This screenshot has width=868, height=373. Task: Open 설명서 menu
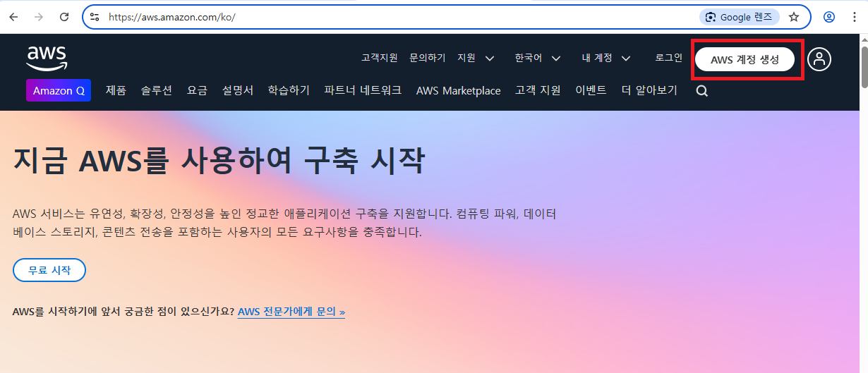point(238,90)
